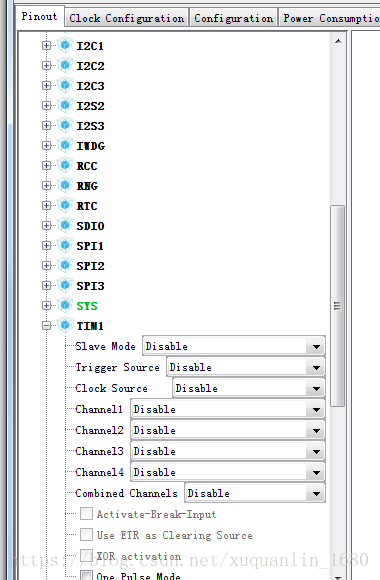Image resolution: width=380 pixels, height=580 pixels.
Task: Switch to the Clock Configuration tab
Action: pos(127,18)
